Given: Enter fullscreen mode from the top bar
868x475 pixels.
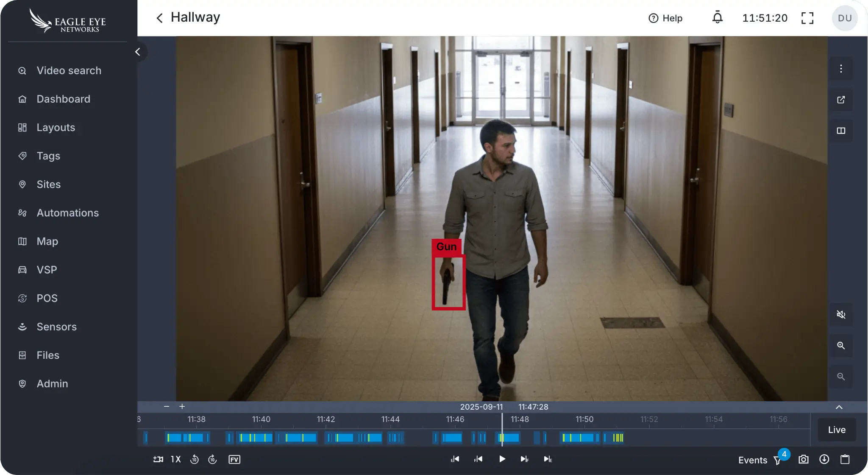Looking at the screenshot, I should tap(807, 18).
